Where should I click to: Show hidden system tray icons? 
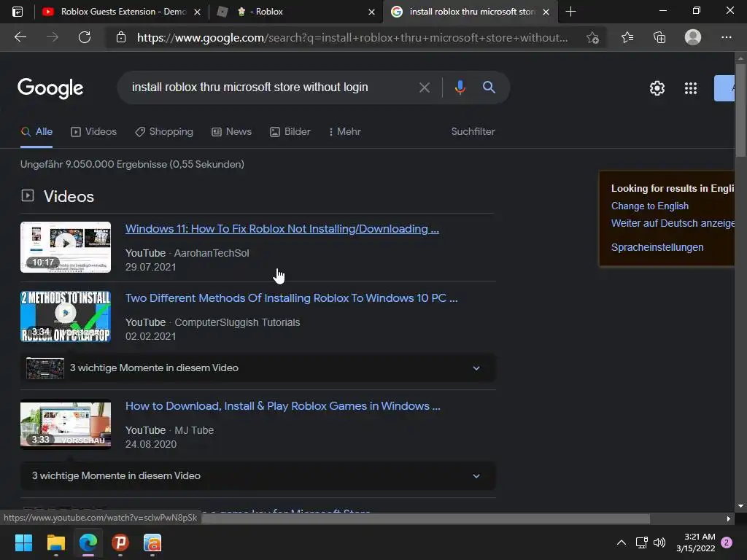point(622,542)
